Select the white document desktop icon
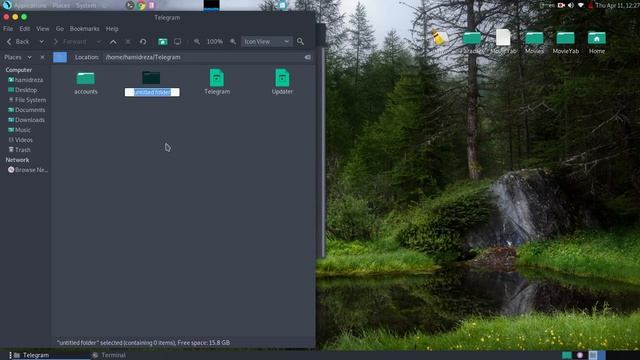The width and height of the screenshot is (640, 360). click(x=503, y=38)
